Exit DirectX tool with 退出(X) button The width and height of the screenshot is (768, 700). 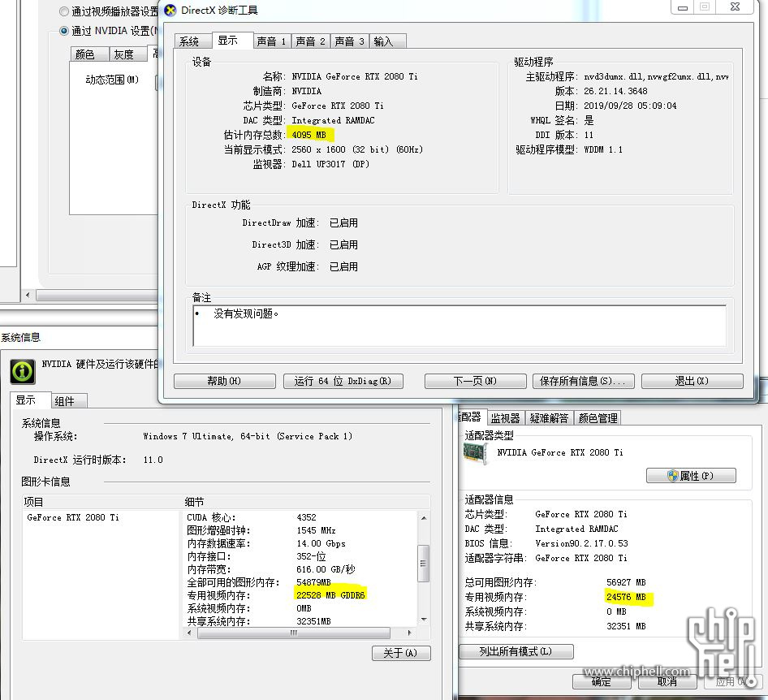coord(692,381)
